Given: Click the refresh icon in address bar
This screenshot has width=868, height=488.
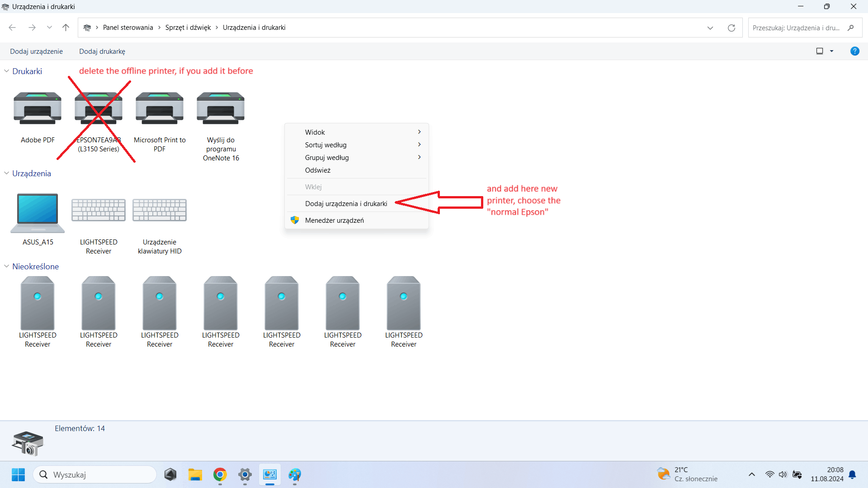Looking at the screenshot, I should 731,28.
